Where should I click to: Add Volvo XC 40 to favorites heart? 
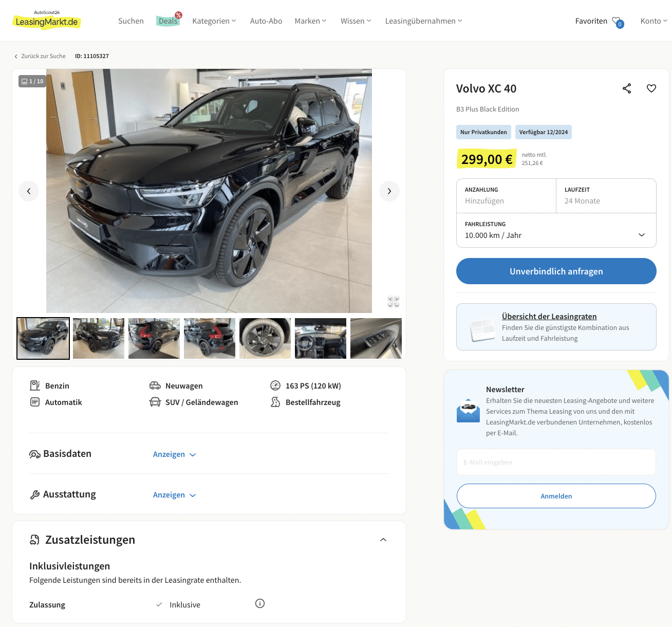click(x=651, y=88)
